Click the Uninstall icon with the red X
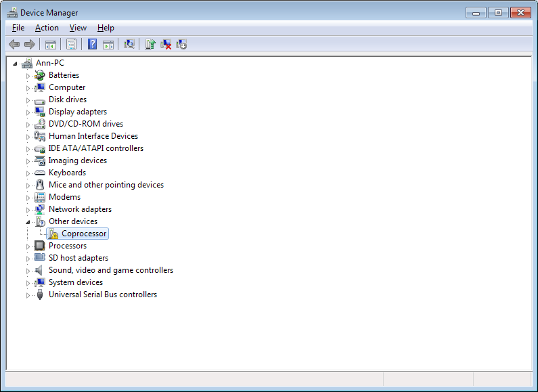 166,44
